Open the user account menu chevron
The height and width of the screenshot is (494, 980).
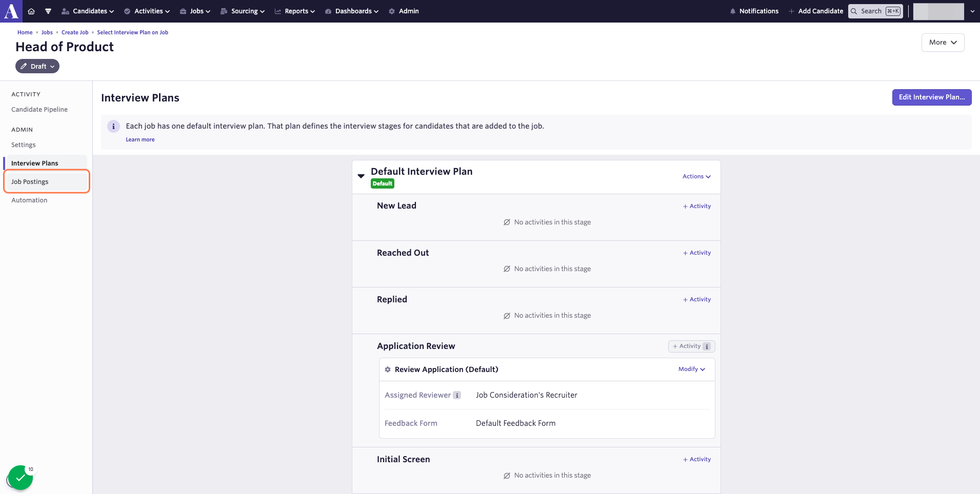pyautogui.click(x=972, y=11)
